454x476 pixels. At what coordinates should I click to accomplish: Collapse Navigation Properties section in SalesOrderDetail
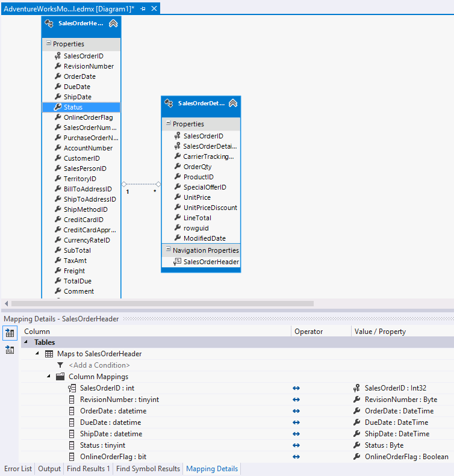pos(168,250)
